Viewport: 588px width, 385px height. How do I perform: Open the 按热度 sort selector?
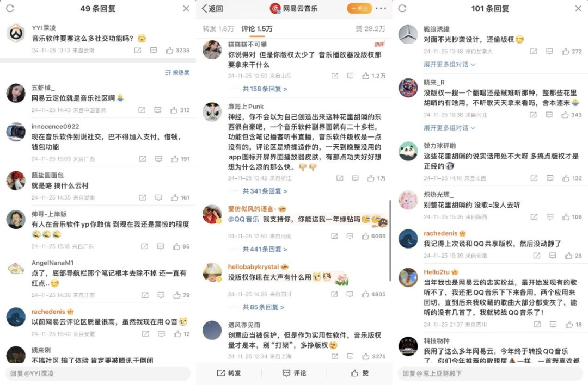177,72
